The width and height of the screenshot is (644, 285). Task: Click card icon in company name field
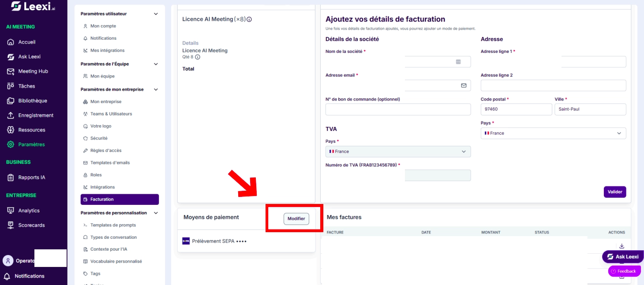458,62
